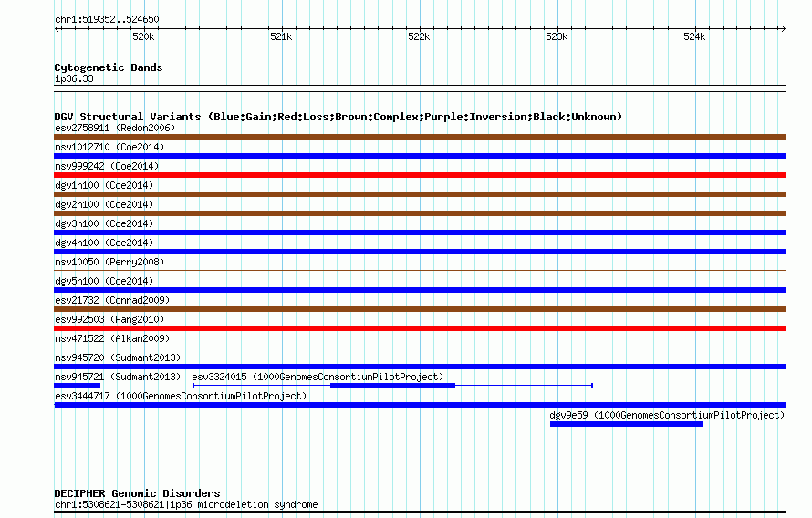Click the dgv1n100 (Coe2014) label
This screenshot has width=812, height=518.
[104, 185]
